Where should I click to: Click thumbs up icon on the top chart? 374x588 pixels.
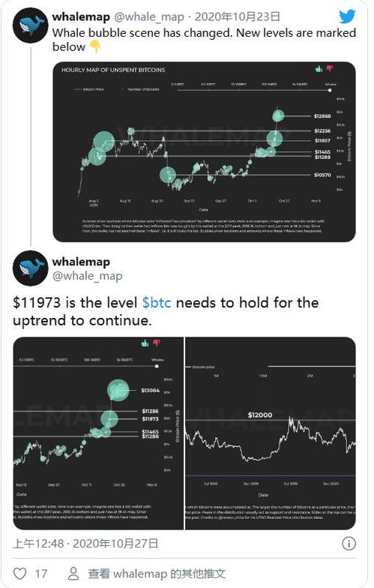[319, 69]
